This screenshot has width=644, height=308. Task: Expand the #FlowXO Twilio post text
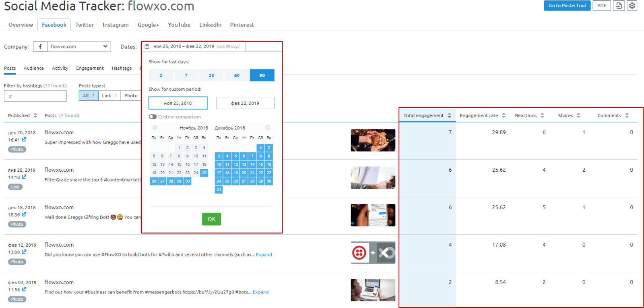(x=264, y=255)
